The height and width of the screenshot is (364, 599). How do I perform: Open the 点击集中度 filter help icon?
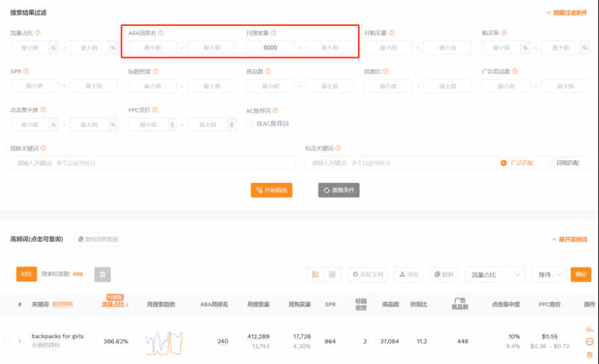(43, 110)
